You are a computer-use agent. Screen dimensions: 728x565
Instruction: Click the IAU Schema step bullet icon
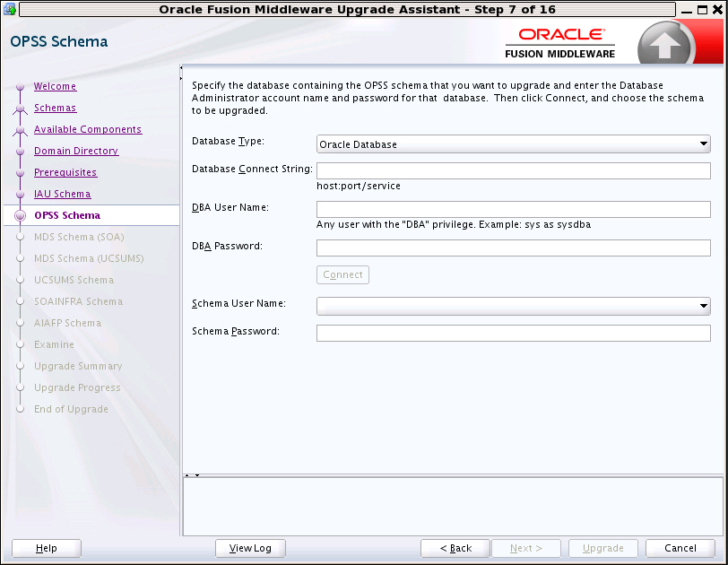pyautogui.click(x=20, y=195)
